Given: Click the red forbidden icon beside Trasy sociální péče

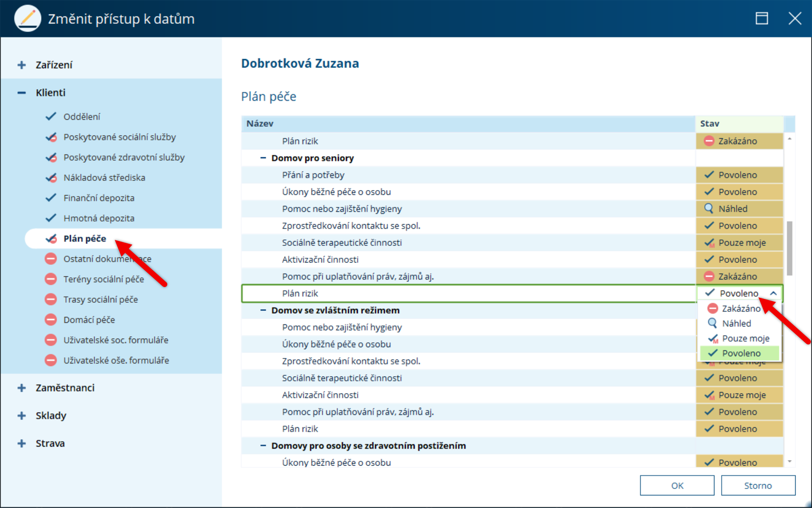Looking at the screenshot, I should point(51,299).
